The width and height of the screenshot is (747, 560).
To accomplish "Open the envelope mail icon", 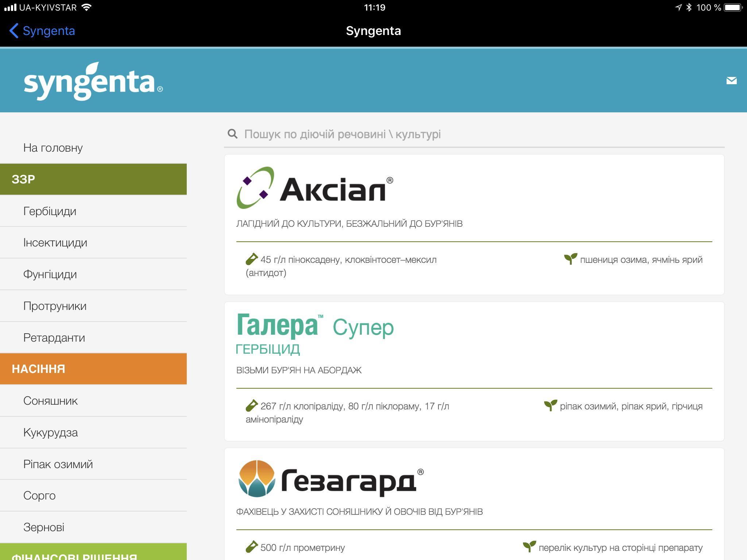I will tap(731, 81).
